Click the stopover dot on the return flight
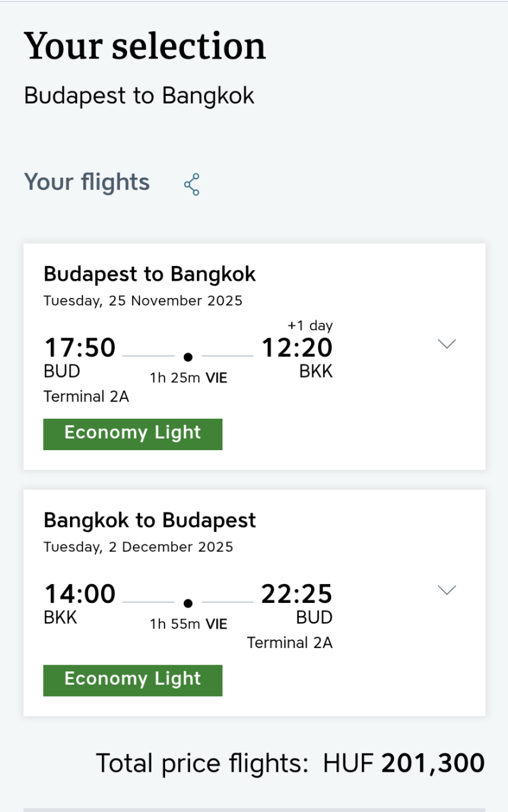Viewport: 508px width, 812px height. (188, 603)
